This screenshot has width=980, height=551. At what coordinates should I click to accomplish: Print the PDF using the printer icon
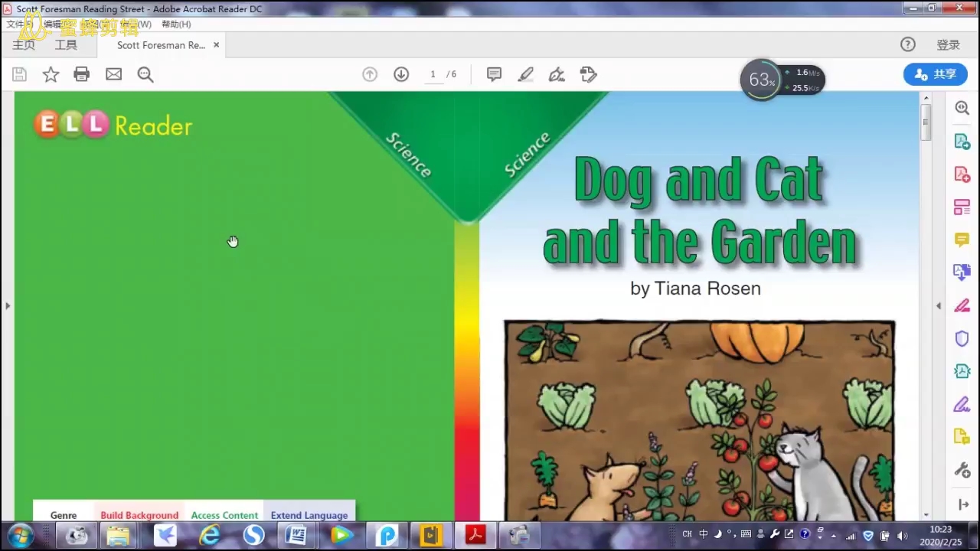pyautogui.click(x=82, y=74)
